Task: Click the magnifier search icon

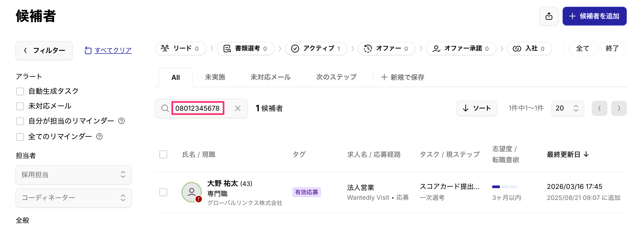Action: coord(165,108)
